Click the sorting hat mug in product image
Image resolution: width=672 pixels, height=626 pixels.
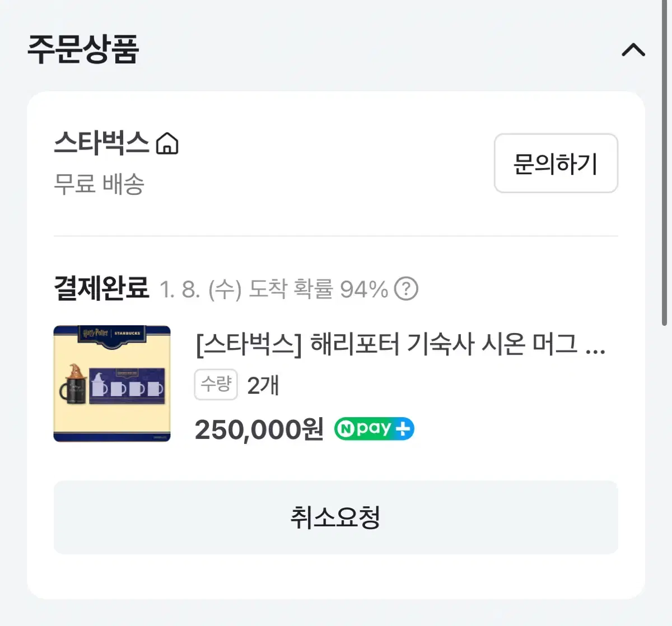coord(75,385)
